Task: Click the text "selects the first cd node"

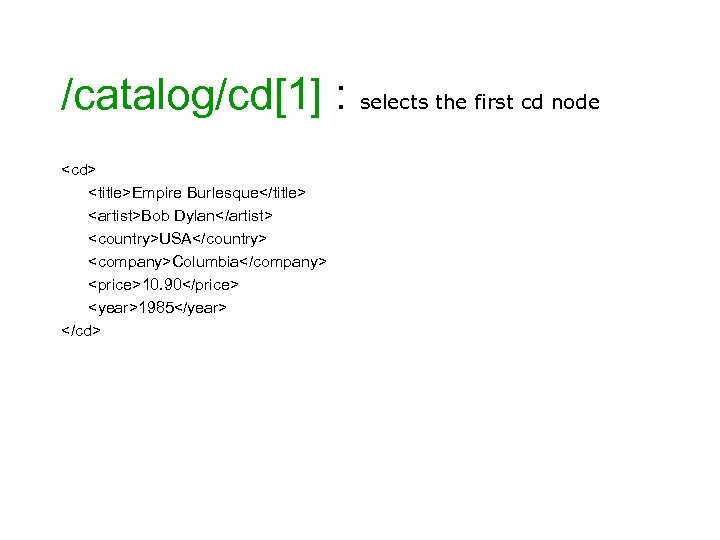Action: coord(479,101)
